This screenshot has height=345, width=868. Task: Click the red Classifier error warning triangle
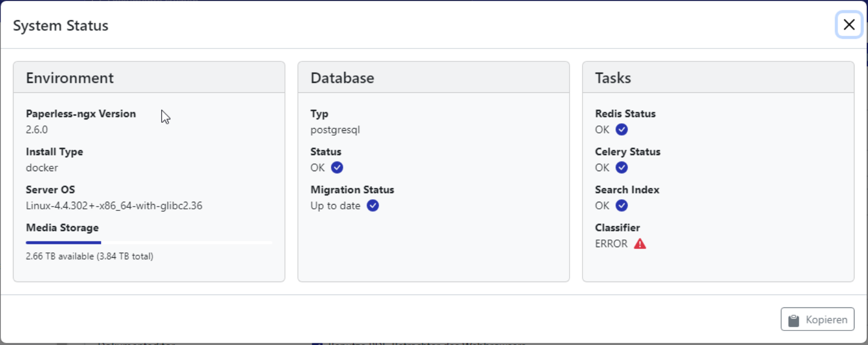coord(640,244)
